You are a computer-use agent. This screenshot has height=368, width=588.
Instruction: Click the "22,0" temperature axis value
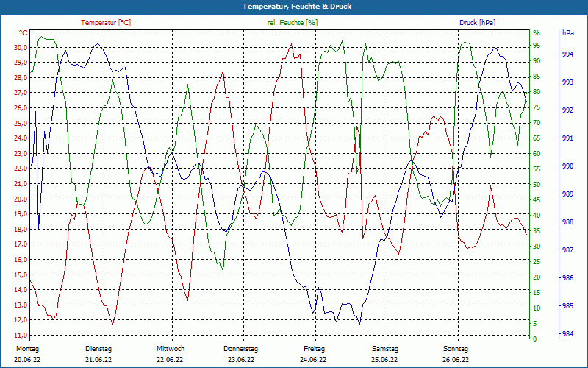point(21,169)
